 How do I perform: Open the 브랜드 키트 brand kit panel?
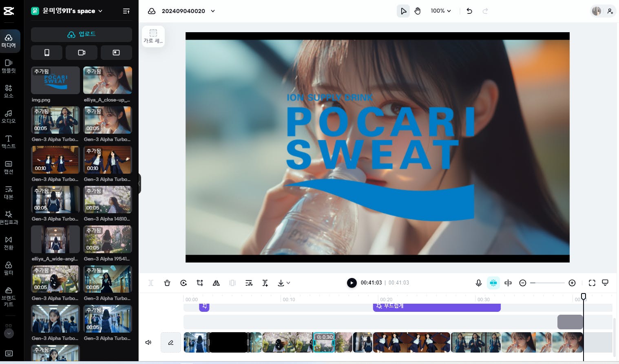pos(9,297)
